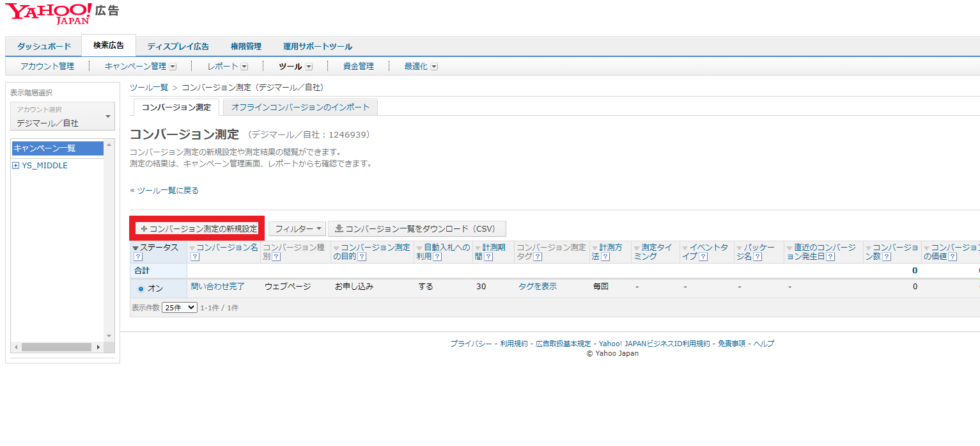
Task: Open the ツール submenu arrow
Action: (x=309, y=67)
